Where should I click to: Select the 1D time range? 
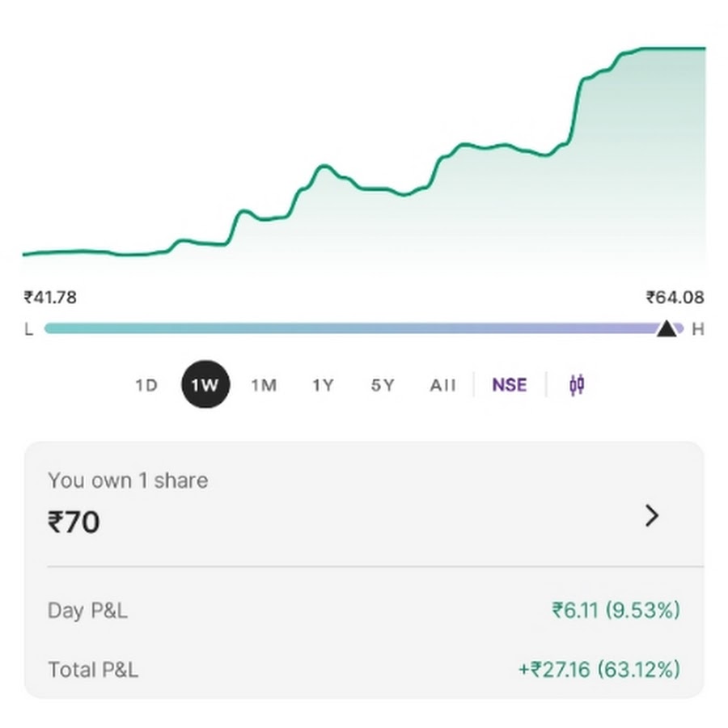click(x=146, y=385)
